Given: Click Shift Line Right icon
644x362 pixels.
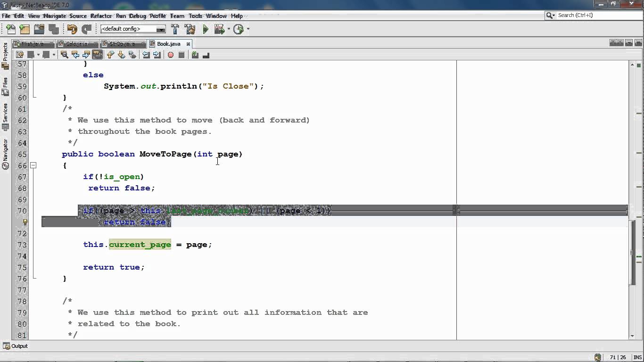Looking at the screenshot, I should click(157, 55).
